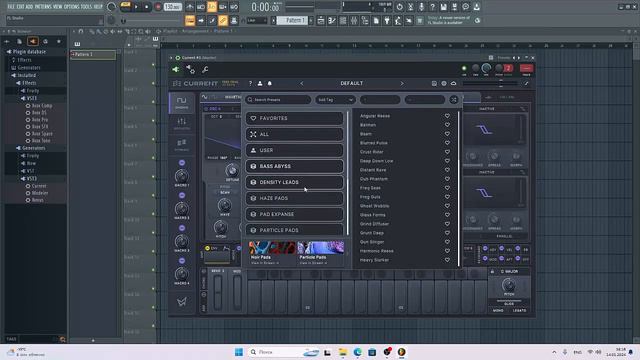This screenshot has height=360, width=640.
Task: Click the Current oscillator section sidebar icon
Action: point(182,102)
